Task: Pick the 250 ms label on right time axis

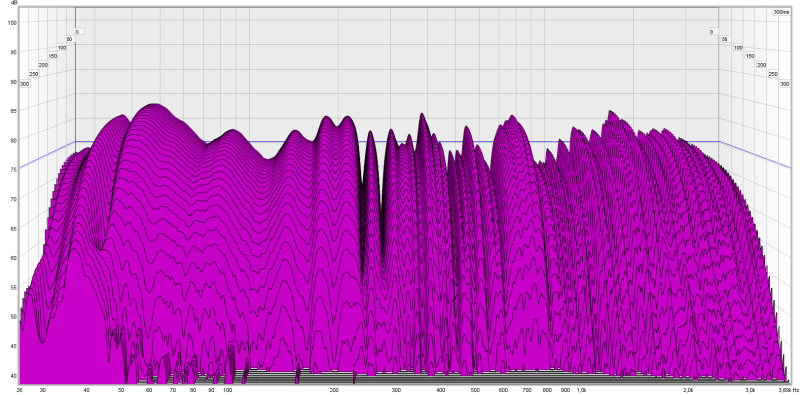Action: (773, 74)
